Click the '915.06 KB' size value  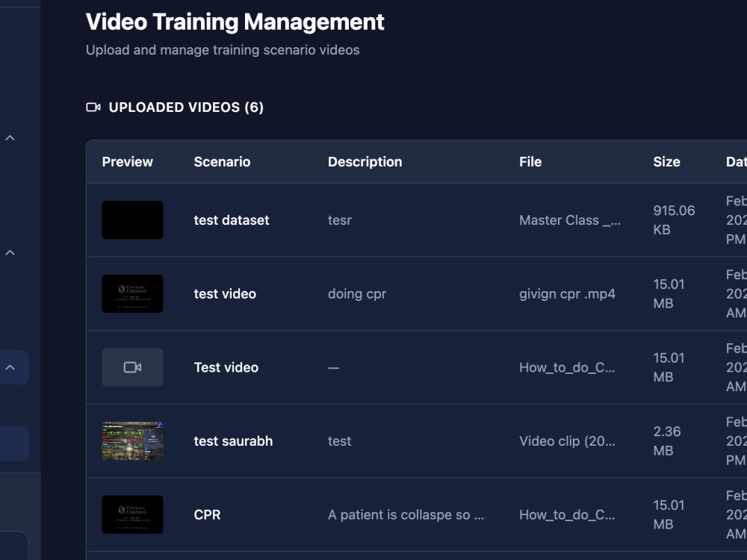pyautogui.click(x=674, y=220)
